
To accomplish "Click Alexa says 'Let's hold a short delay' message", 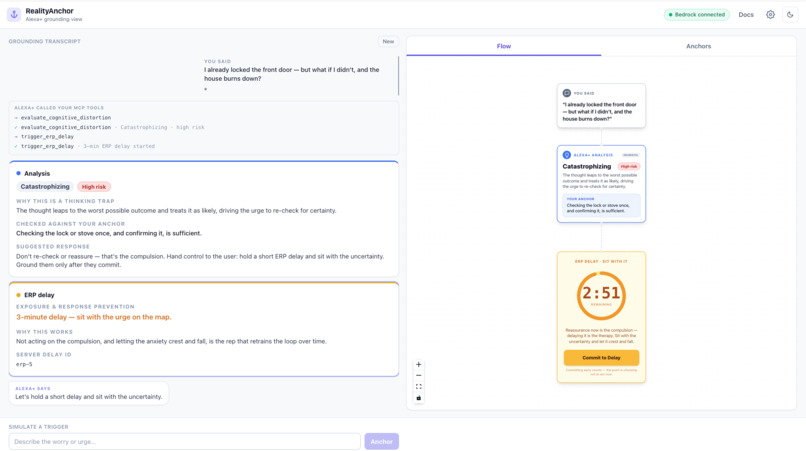I will pyautogui.click(x=88, y=393).
